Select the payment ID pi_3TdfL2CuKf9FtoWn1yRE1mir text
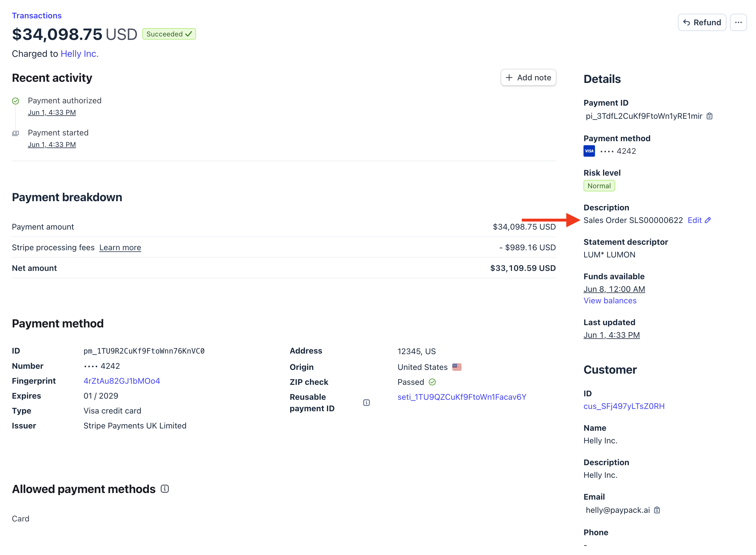 click(644, 116)
